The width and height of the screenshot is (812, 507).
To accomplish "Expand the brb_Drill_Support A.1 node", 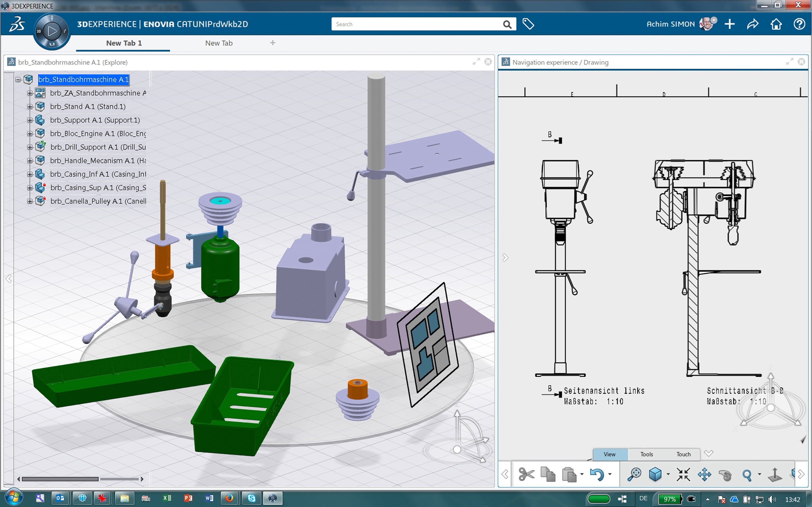I will click(30, 147).
